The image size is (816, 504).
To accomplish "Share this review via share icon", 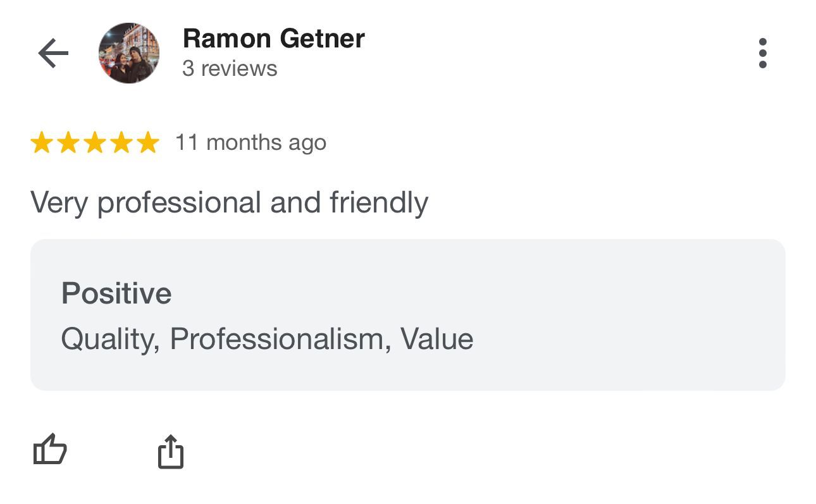I will 170,452.
